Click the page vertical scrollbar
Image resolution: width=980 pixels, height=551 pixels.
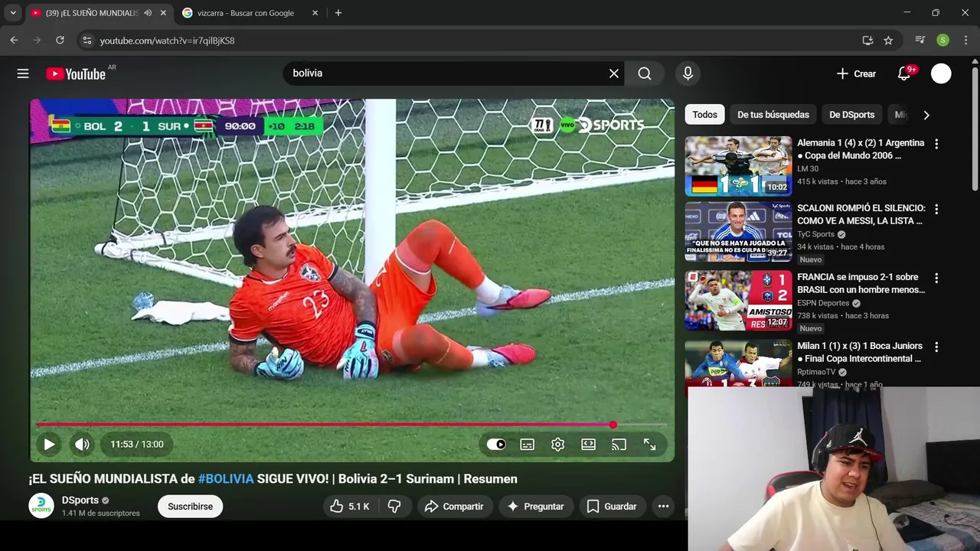click(975, 130)
